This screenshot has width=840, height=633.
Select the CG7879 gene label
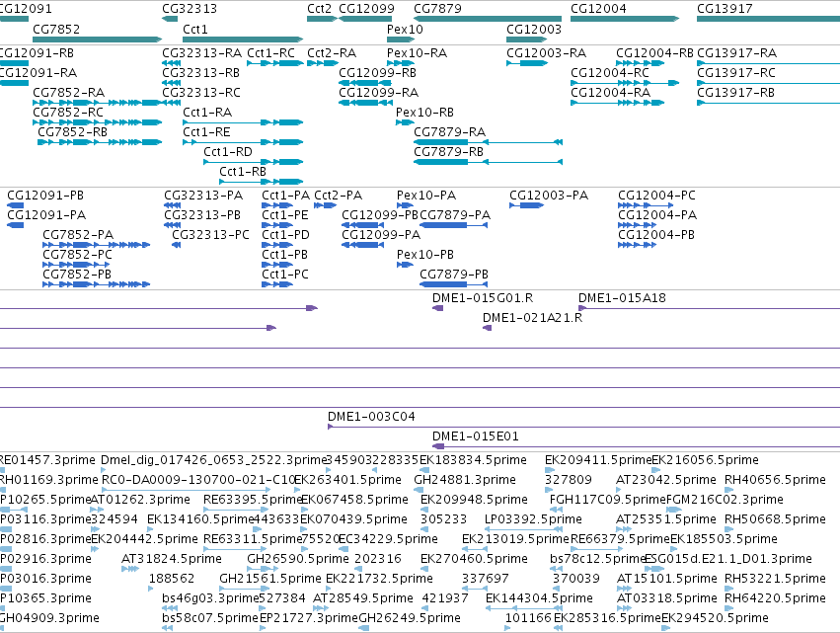437,9
